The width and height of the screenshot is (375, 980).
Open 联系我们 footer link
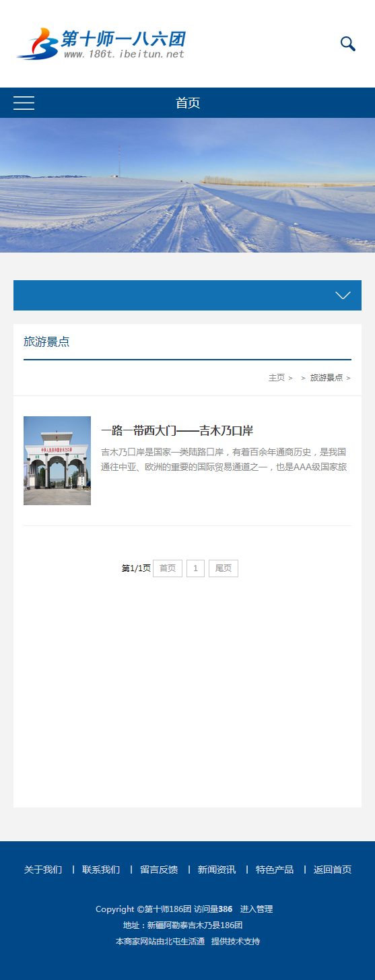[101, 870]
